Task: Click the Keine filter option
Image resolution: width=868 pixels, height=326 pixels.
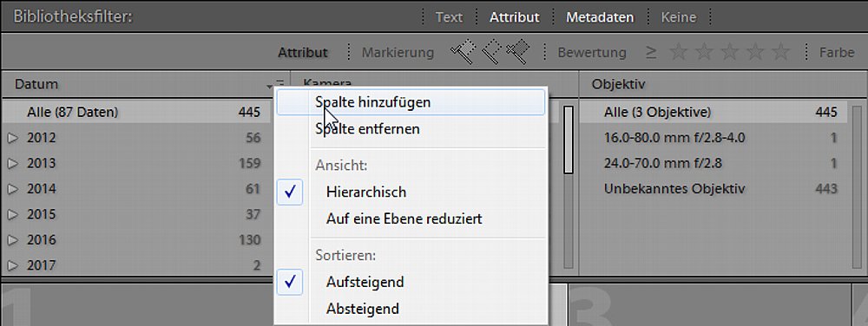Action: (678, 17)
